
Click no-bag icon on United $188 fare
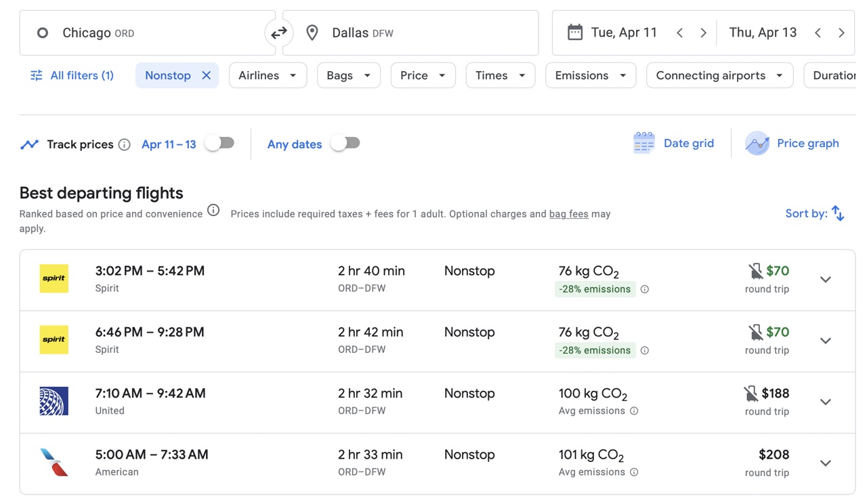click(750, 394)
